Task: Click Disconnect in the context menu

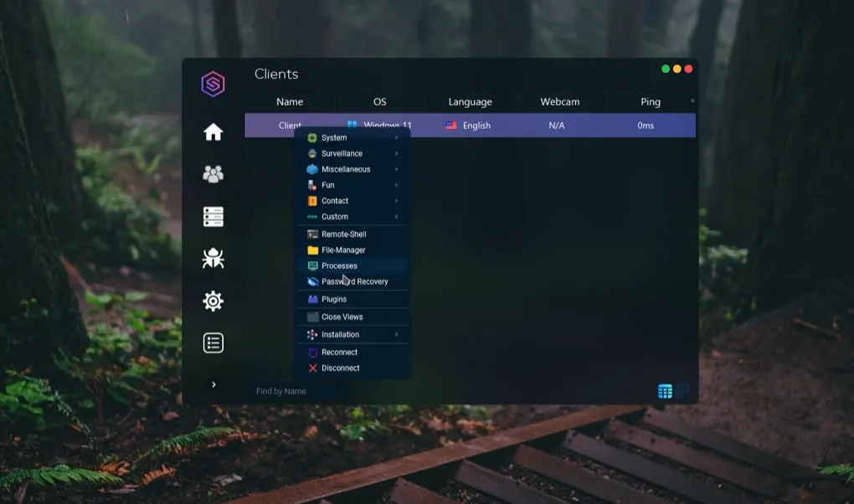Action: tap(340, 368)
